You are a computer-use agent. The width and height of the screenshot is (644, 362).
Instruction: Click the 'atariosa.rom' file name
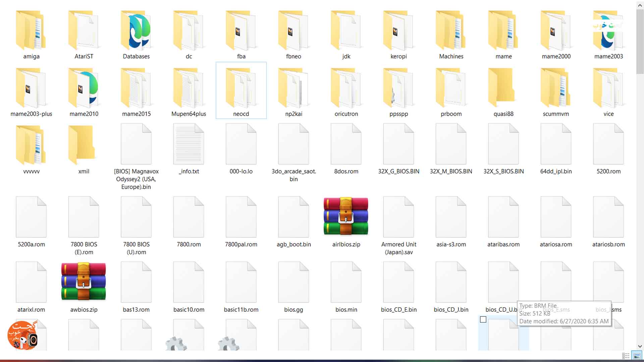click(x=556, y=244)
